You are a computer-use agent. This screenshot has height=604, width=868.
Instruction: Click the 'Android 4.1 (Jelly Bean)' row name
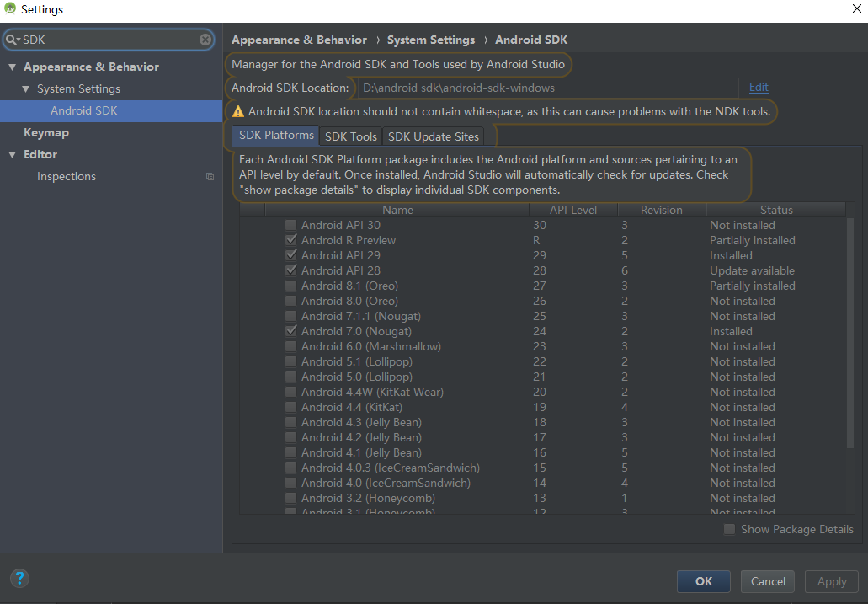tap(361, 452)
